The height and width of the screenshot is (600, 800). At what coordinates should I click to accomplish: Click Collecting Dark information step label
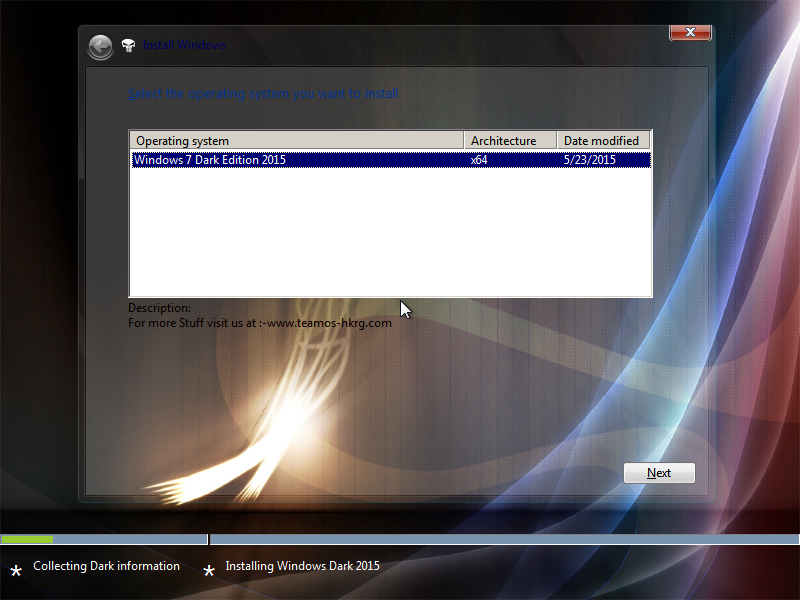pyautogui.click(x=106, y=566)
